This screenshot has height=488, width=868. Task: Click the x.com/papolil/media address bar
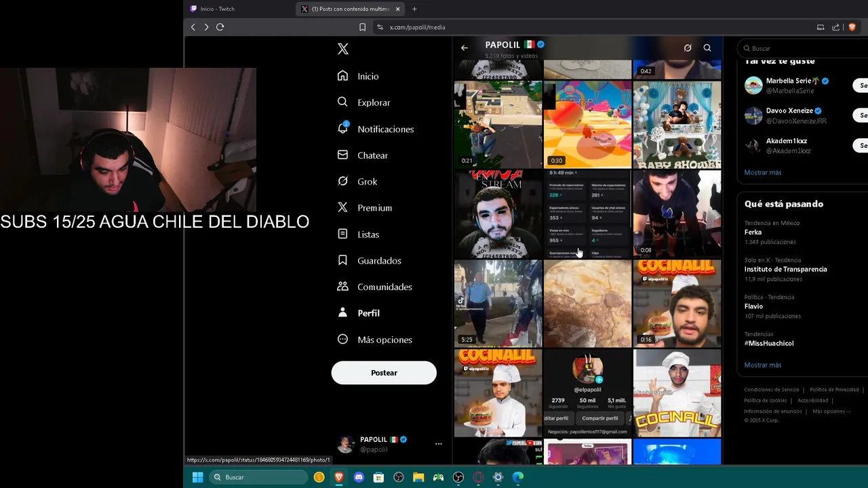click(418, 27)
